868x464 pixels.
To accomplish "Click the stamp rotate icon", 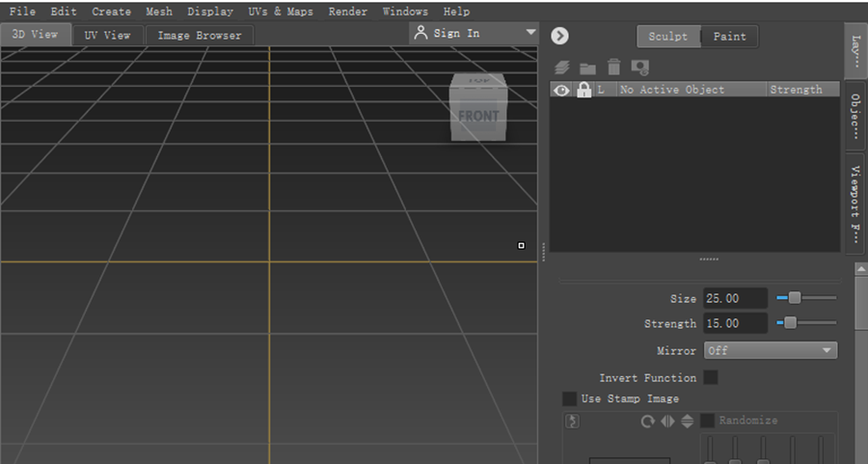I will tap(647, 422).
